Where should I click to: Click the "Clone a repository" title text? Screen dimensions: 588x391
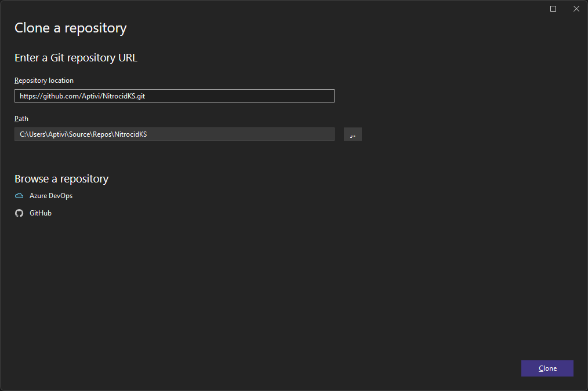(70, 28)
